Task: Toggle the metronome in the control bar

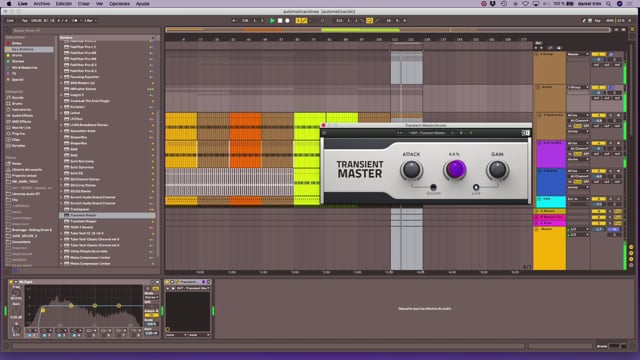Action: (x=75, y=20)
